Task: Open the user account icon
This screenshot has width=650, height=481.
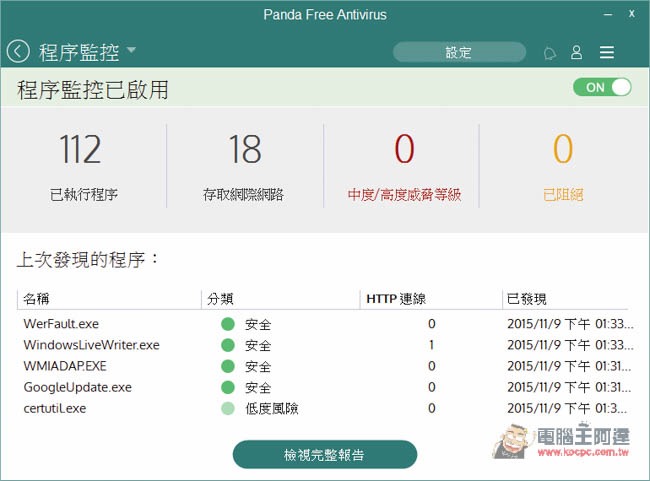Action: (x=577, y=52)
